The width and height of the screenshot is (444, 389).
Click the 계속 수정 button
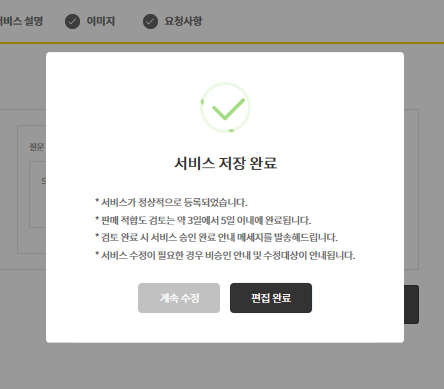[179, 298]
